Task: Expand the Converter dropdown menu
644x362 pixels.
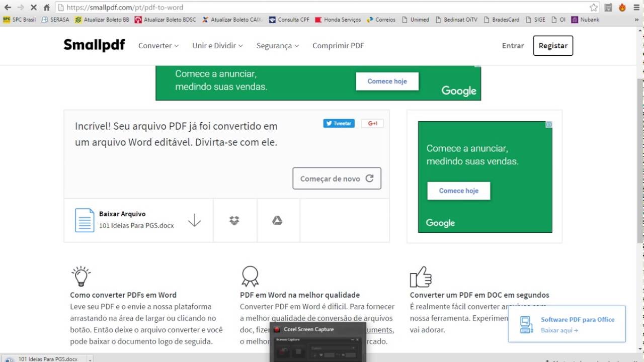Action: pyautogui.click(x=158, y=45)
